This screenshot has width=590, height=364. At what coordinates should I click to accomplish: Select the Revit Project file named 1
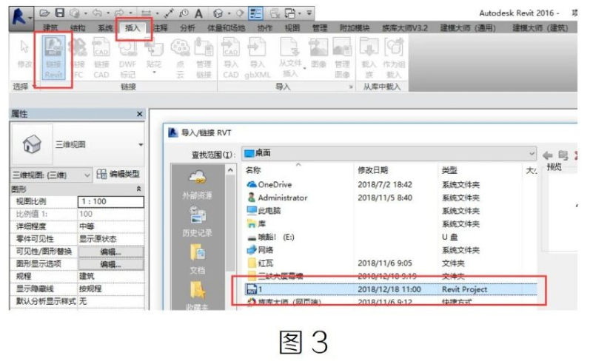click(392, 289)
